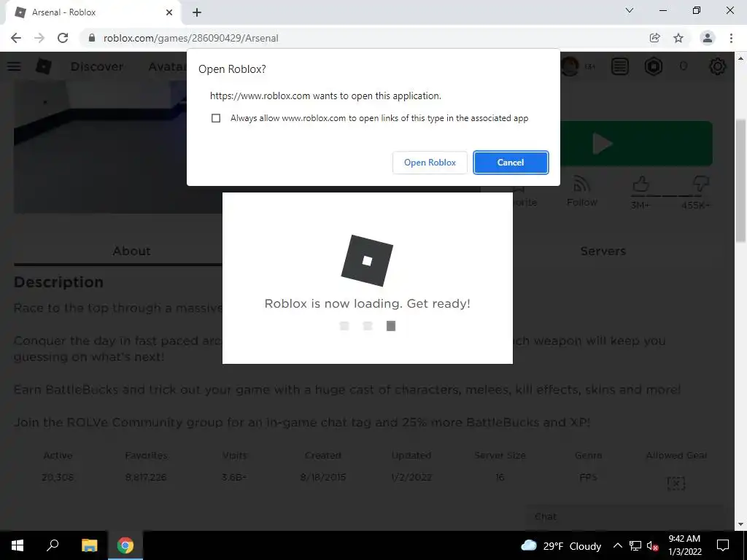Switch to the About tab
The image size is (747, 560).
(131, 251)
